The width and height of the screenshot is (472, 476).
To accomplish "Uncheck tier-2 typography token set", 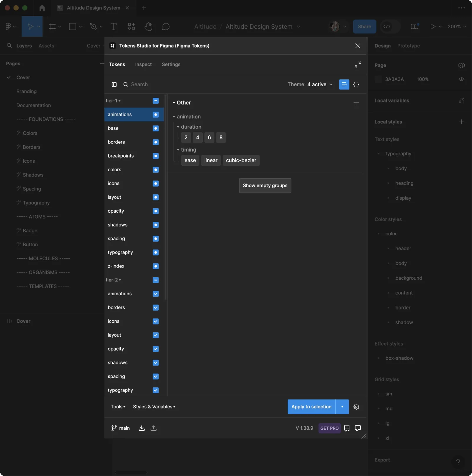I will [156, 390].
